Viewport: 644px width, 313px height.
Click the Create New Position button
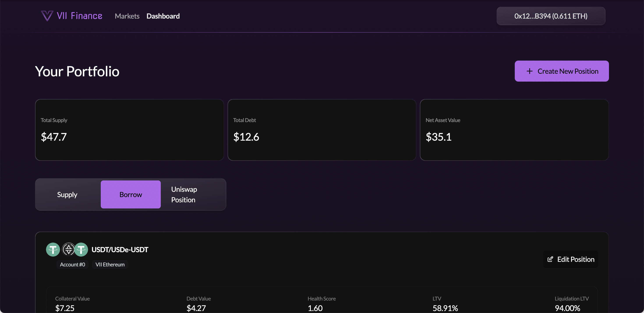561,71
